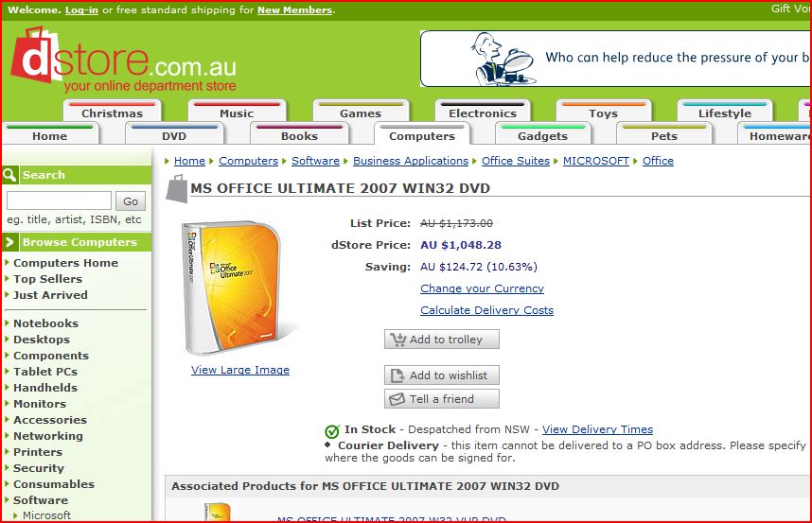Click the associated product thumbnail at the bottom
The width and height of the screenshot is (812, 523).
click(x=218, y=512)
